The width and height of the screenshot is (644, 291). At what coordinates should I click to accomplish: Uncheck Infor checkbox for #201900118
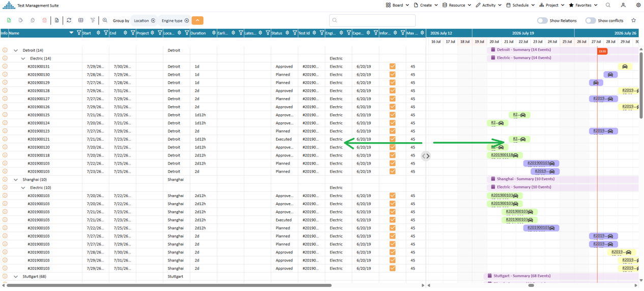[x=392, y=155]
